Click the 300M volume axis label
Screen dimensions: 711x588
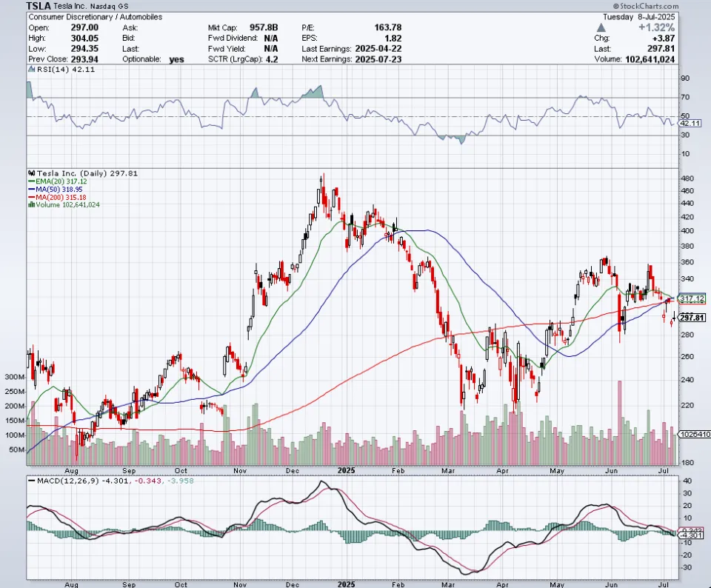click(x=15, y=377)
